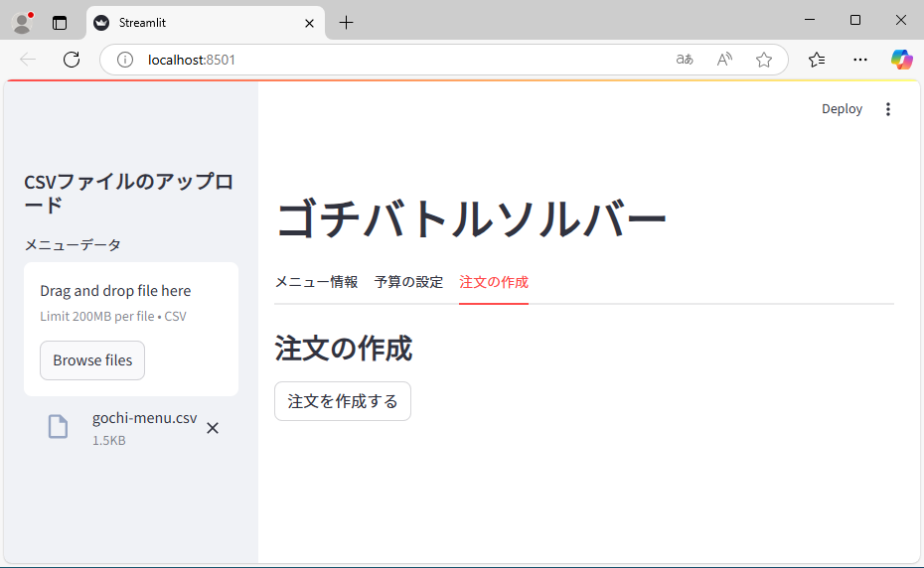Open the translate page icon
This screenshot has height=568, width=924.
click(685, 60)
